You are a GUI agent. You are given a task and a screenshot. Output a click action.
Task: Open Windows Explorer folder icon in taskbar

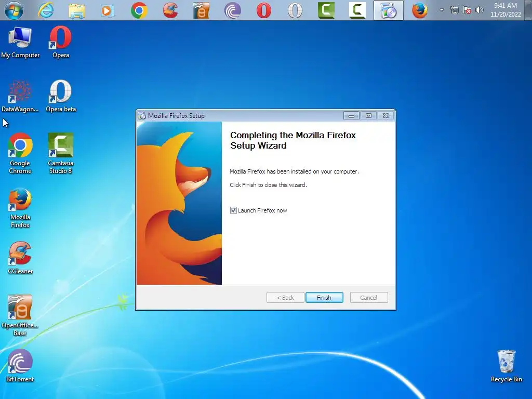point(77,10)
